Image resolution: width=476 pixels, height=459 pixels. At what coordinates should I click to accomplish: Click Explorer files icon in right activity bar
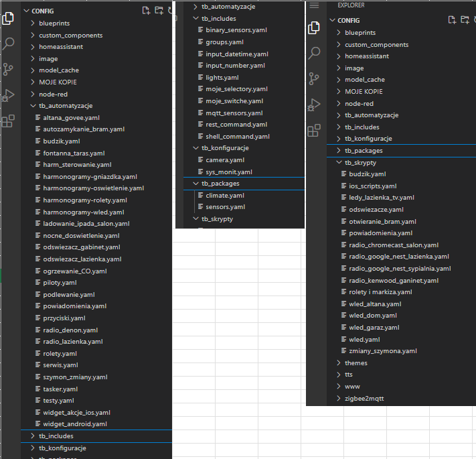(x=314, y=28)
